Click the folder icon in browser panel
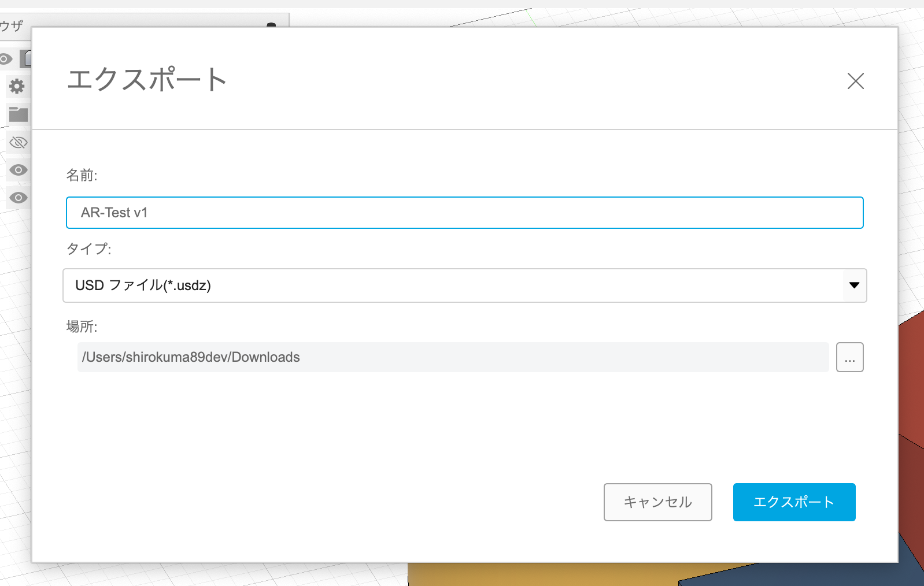 (19, 114)
